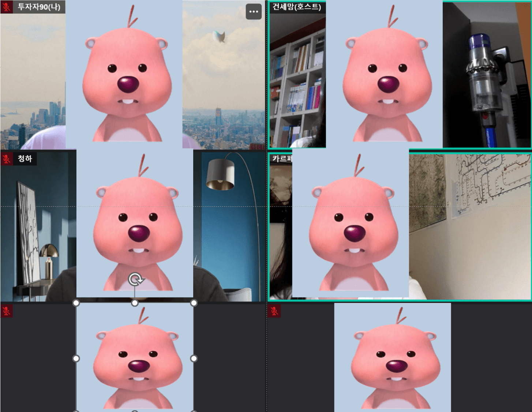Open the three-dot more options button
This screenshot has width=532, height=412.
coord(254,12)
